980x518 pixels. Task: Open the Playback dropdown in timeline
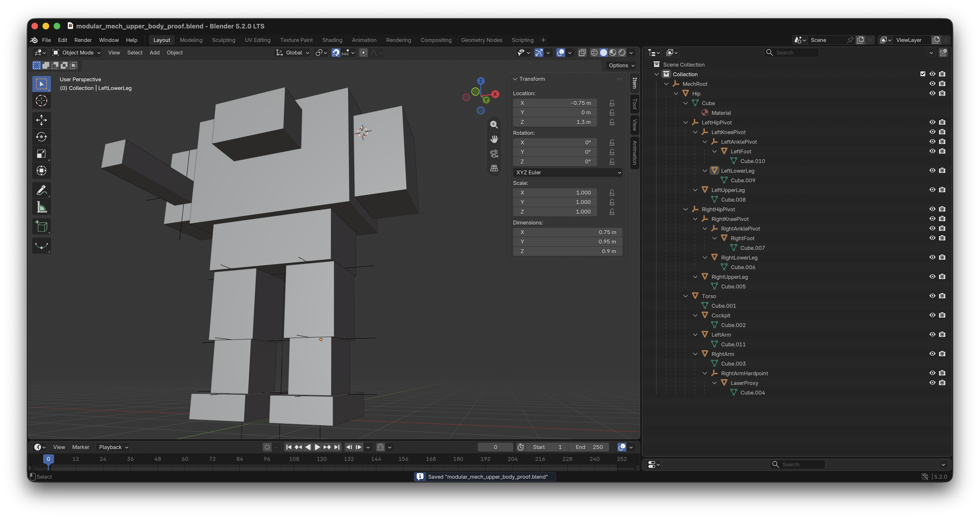pyautogui.click(x=113, y=447)
